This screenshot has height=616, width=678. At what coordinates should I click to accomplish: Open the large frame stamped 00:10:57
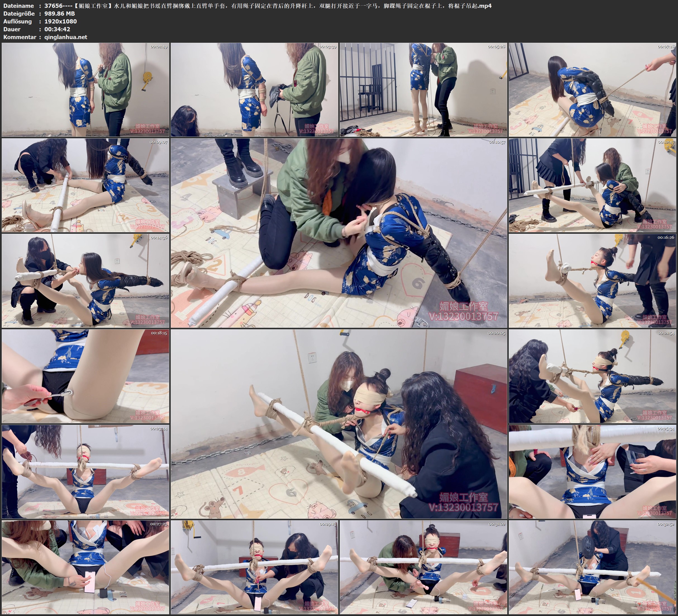click(x=339, y=233)
